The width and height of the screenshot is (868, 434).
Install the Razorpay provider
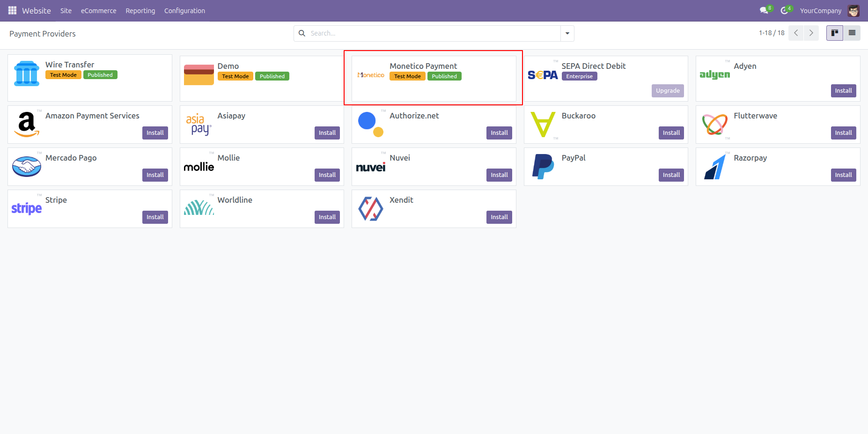pos(843,175)
